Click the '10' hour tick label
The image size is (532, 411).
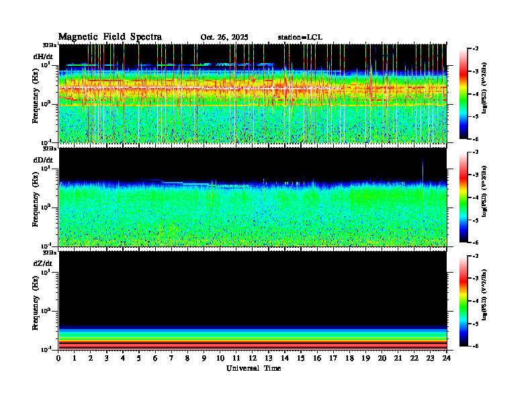(x=220, y=358)
